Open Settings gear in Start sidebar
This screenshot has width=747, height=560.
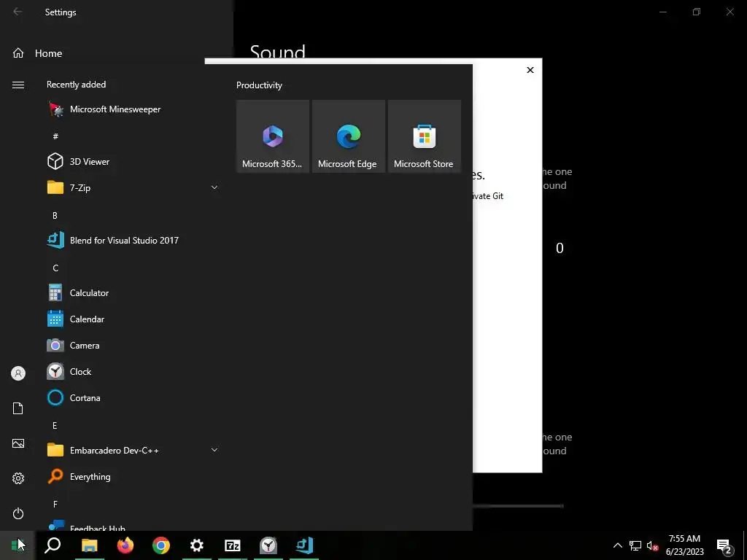[x=18, y=478]
